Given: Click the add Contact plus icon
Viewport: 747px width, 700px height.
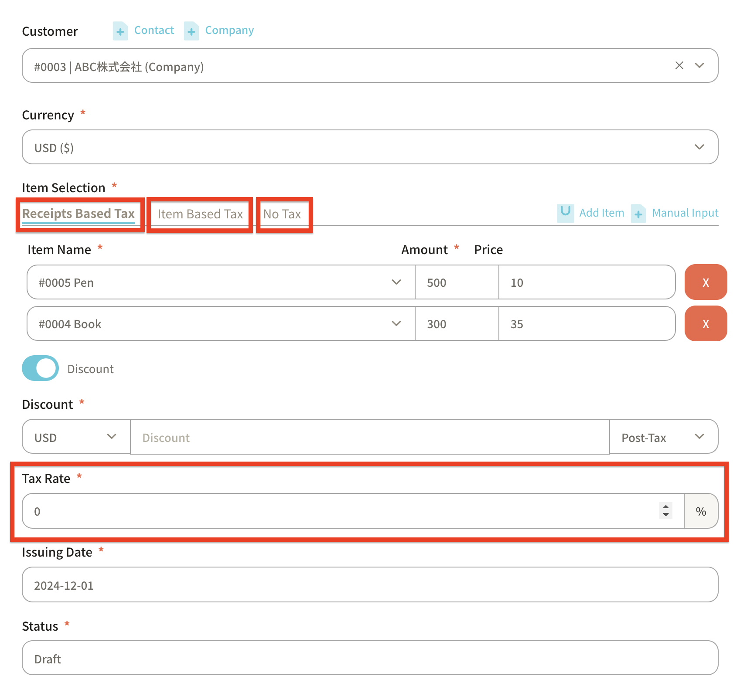Looking at the screenshot, I should point(120,31).
